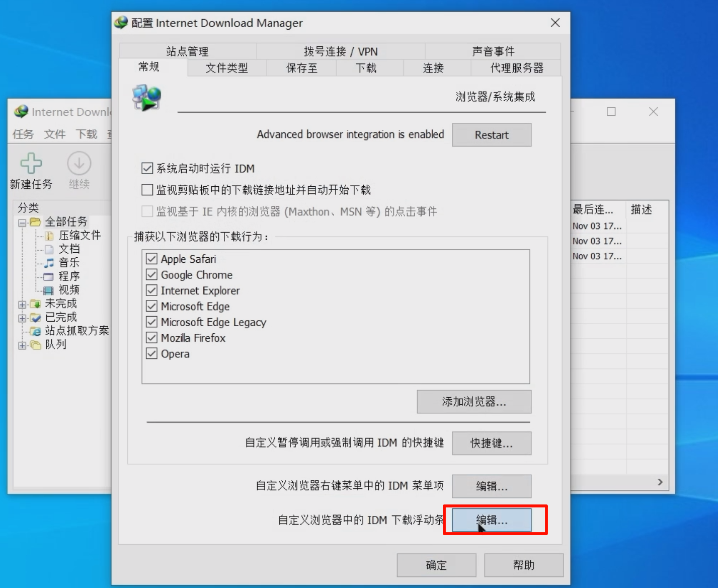Uncheck Google Chrome browser capture
Screen dimensions: 718x588
(151, 275)
